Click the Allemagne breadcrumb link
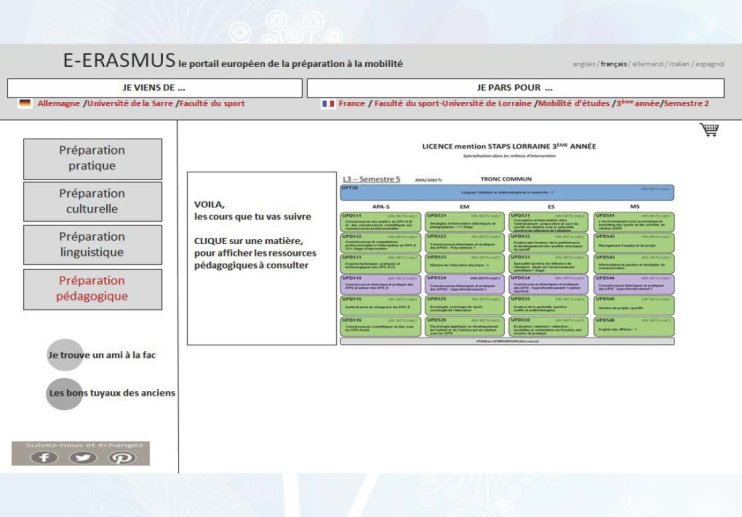The width and height of the screenshot is (742, 517). point(59,103)
